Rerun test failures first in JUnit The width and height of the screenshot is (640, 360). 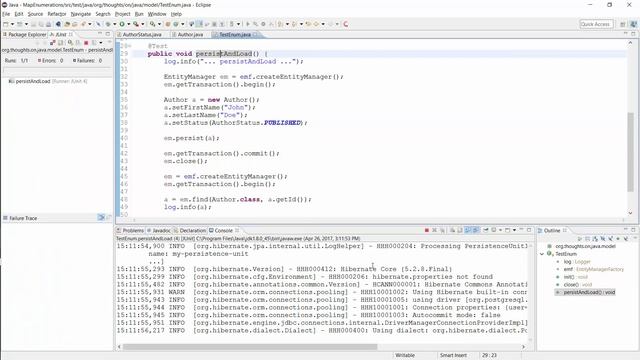pyautogui.click(x=78, y=42)
